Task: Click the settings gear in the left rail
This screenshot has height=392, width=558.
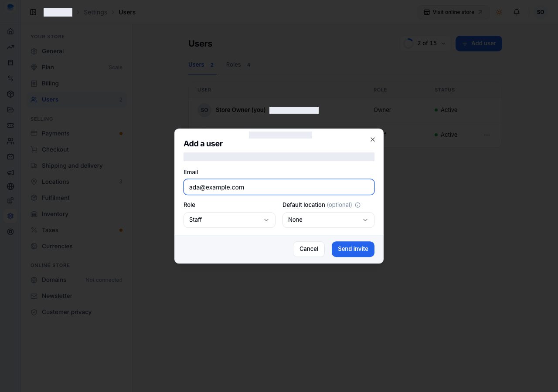Action: [x=10, y=216]
